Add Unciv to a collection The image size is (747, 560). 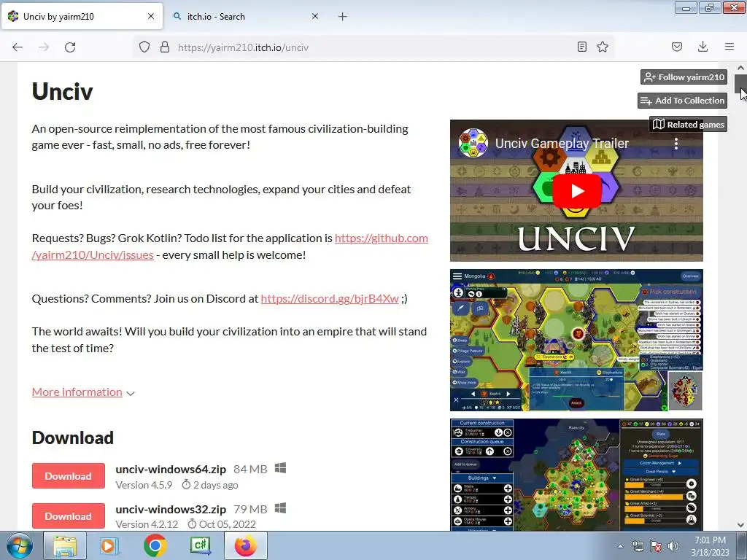point(682,101)
